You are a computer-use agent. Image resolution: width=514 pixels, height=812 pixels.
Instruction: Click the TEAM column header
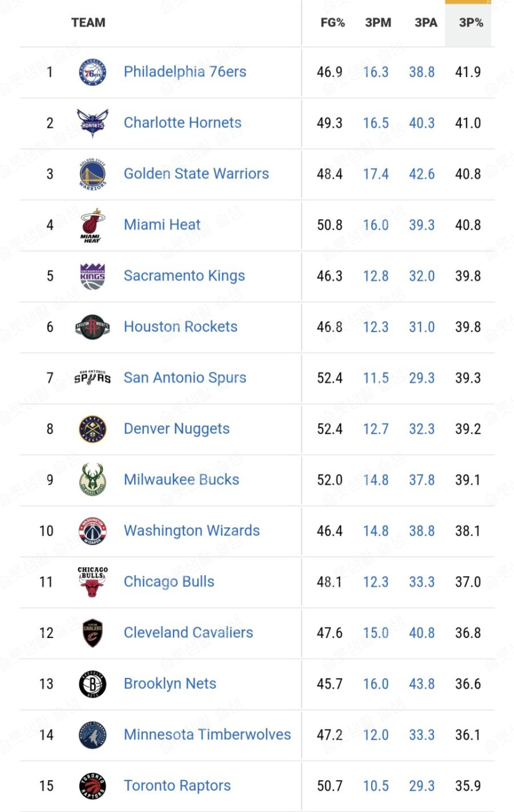(89, 23)
